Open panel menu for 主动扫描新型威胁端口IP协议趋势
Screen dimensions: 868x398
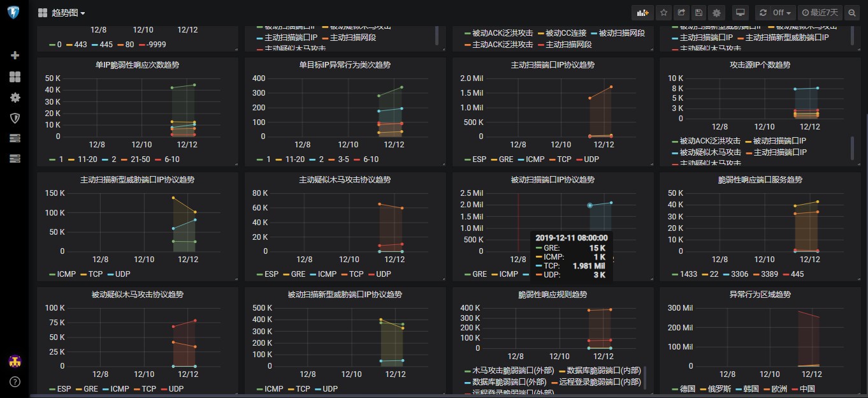[137, 179]
